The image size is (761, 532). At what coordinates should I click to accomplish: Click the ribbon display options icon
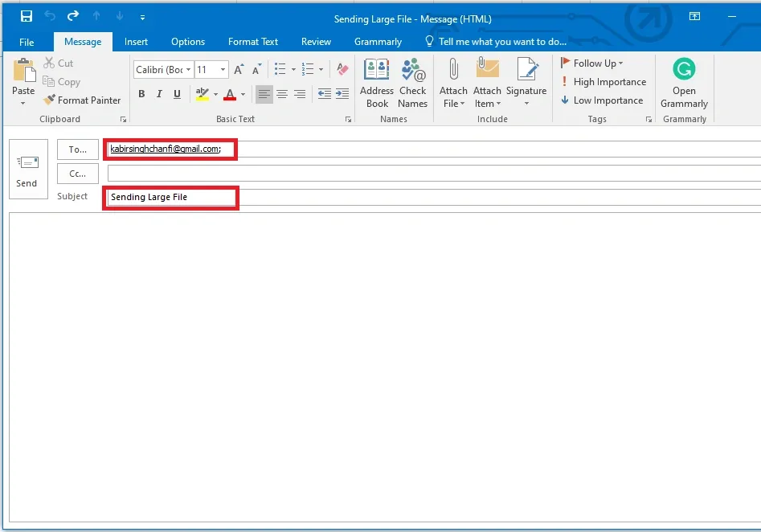(x=694, y=17)
